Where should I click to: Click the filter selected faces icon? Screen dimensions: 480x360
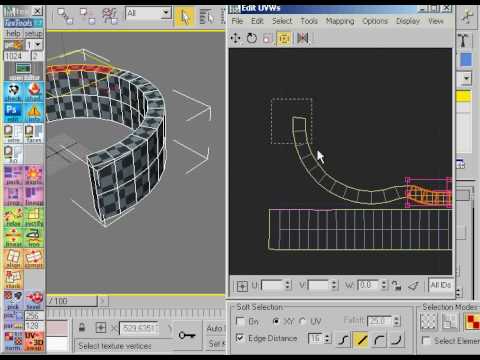click(x=414, y=285)
